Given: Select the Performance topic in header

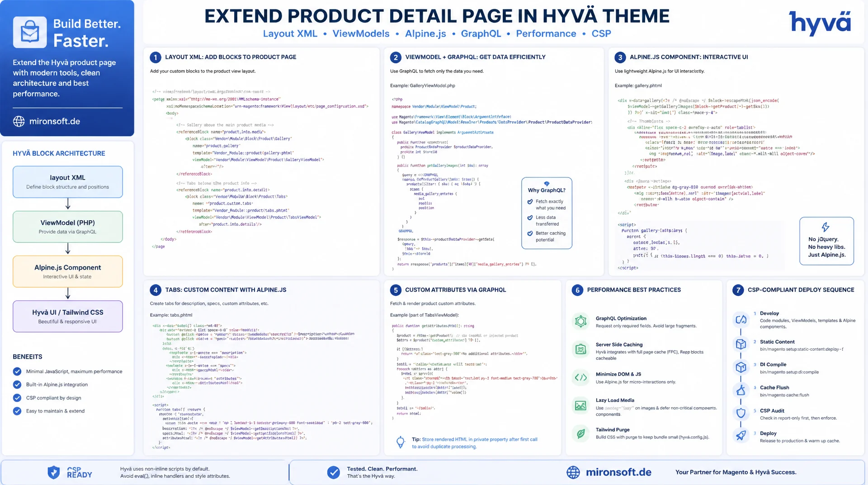Looking at the screenshot, I should 546,33.
